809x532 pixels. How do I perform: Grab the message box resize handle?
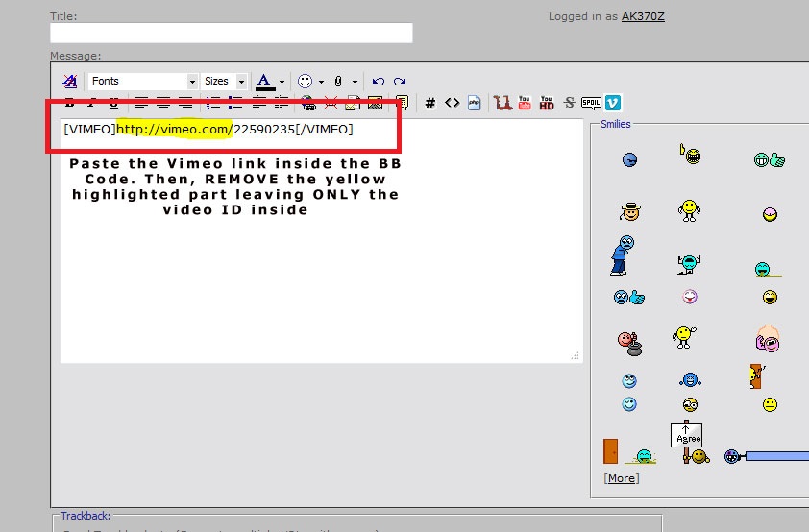coord(576,355)
